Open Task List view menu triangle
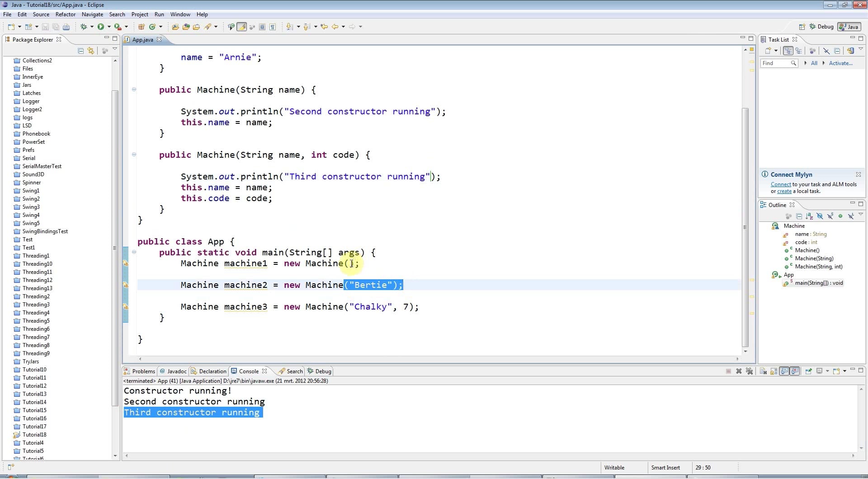868x479 pixels. [861, 49]
